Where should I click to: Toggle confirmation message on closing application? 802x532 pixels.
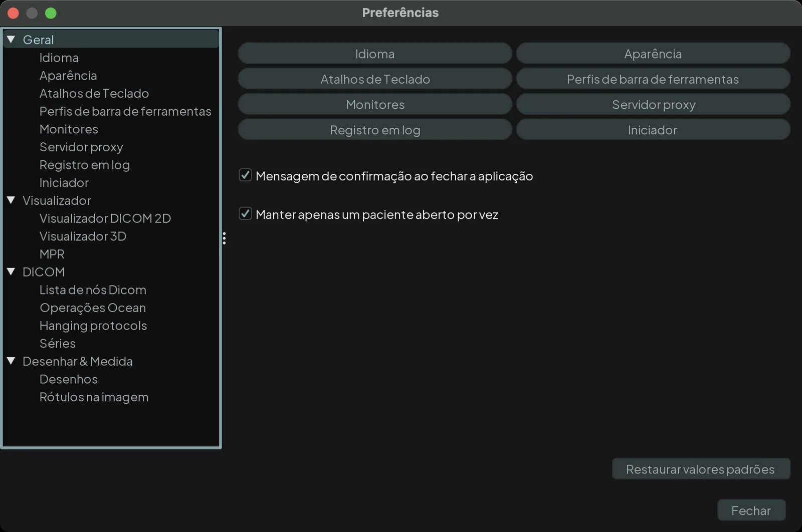pyautogui.click(x=245, y=175)
